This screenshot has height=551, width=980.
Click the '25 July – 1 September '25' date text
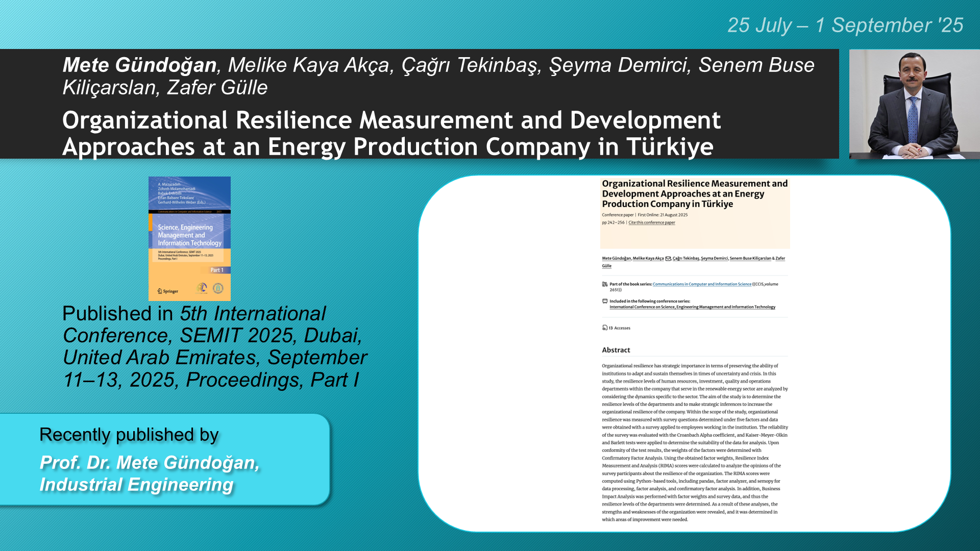pyautogui.click(x=845, y=26)
